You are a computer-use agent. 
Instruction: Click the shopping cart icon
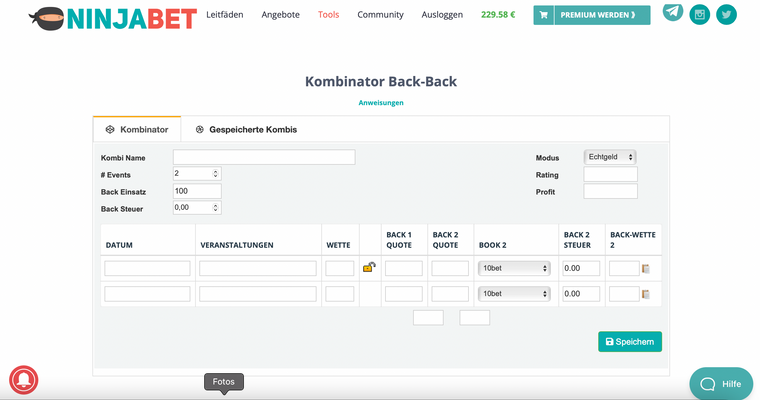tap(543, 15)
